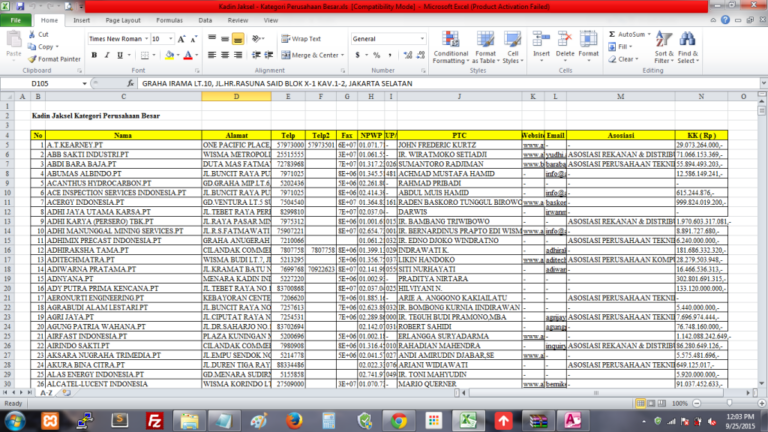The width and height of the screenshot is (768, 432).
Task: Open Google Chrome from the taskbar
Action: coord(399,420)
